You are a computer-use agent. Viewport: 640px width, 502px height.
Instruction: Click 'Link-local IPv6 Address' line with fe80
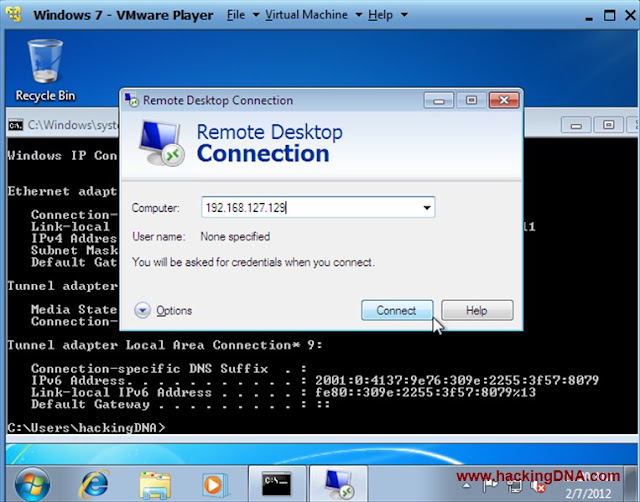283,393
